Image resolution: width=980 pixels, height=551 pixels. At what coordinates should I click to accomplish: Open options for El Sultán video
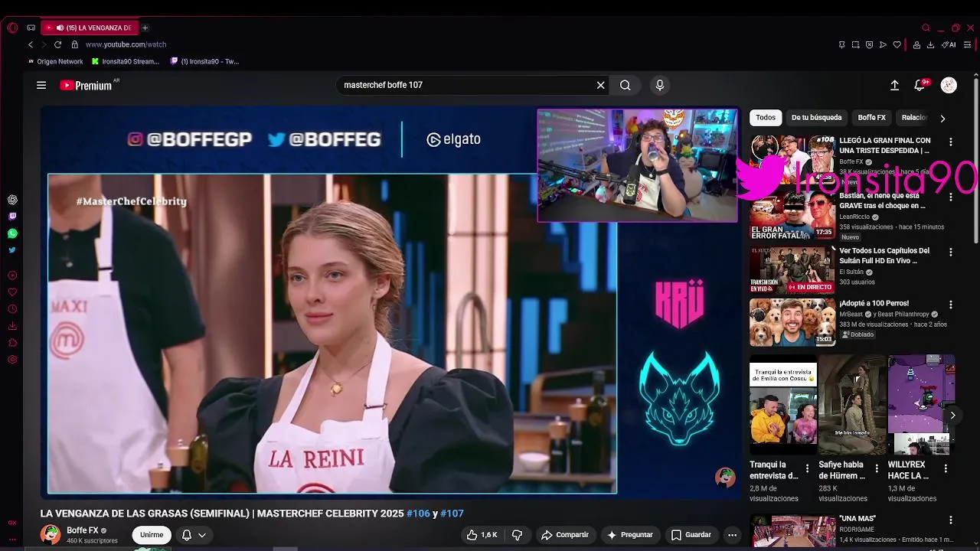951,253
